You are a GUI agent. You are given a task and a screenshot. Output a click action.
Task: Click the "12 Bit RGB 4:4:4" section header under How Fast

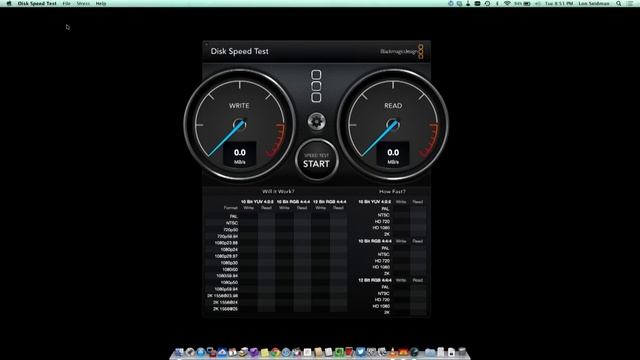click(375, 280)
